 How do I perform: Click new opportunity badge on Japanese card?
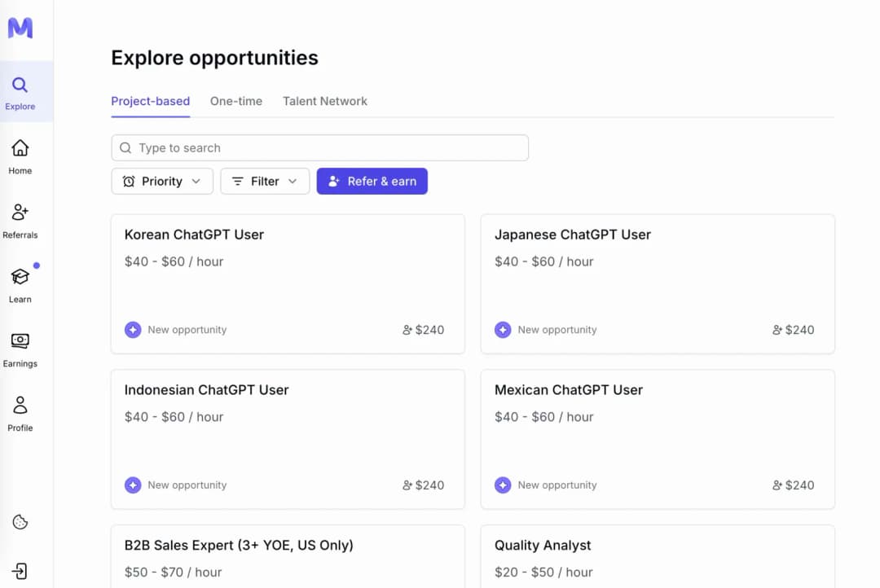[503, 329]
